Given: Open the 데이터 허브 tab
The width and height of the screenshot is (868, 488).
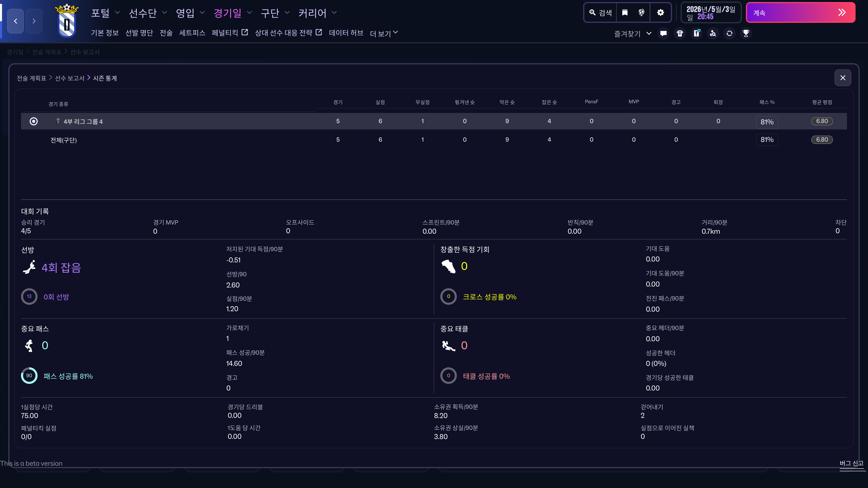Looking at the screenshot, I should (346, 33).
